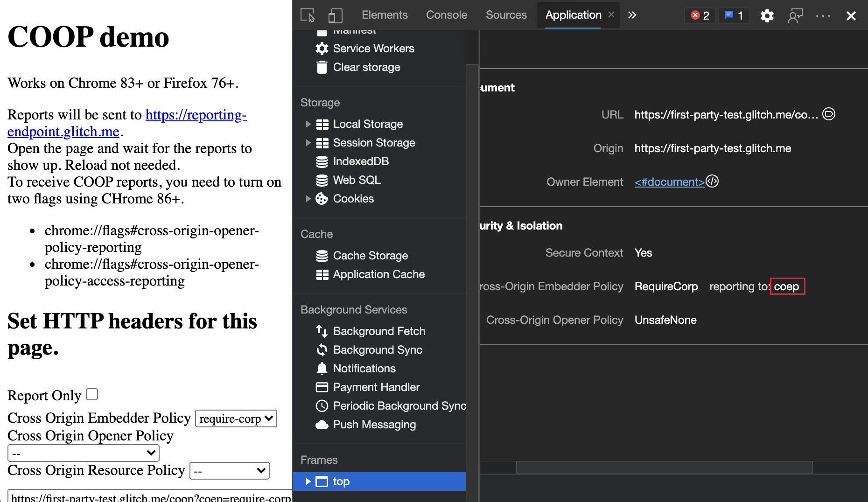Viewport: 868px width, 502px height.
Task: Select the inspect element cursor icon
Action: pyautogui.click(x=308, y=15)
